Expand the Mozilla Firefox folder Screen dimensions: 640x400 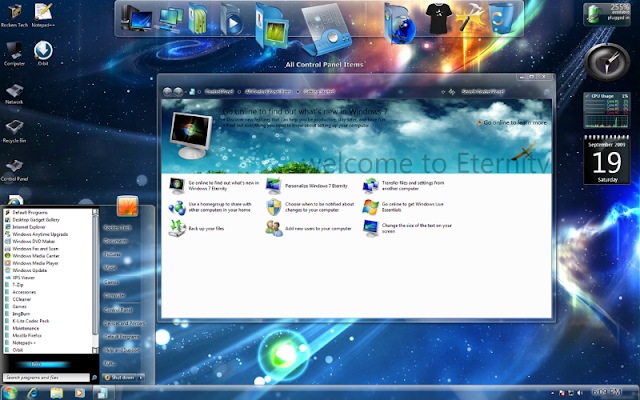click(x=24, y=336)
